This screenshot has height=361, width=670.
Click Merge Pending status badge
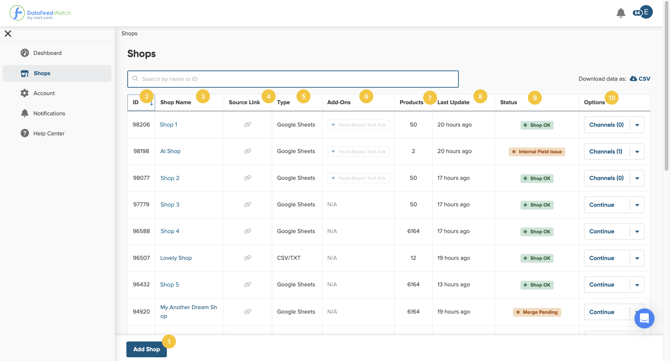pyautogui.click(x=537, y=312)
